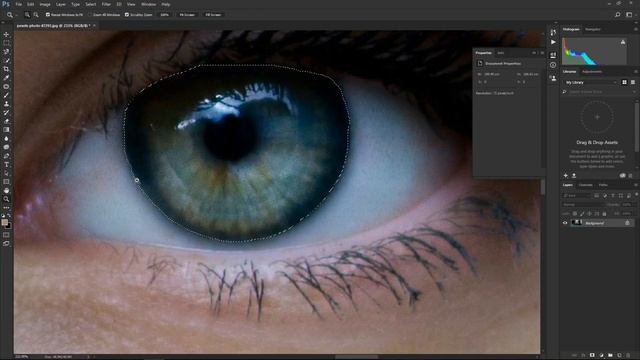Select the Clone Stamp tool
Image resolution: width=640 pixels, height=360 pixels.
click(6, 104)
